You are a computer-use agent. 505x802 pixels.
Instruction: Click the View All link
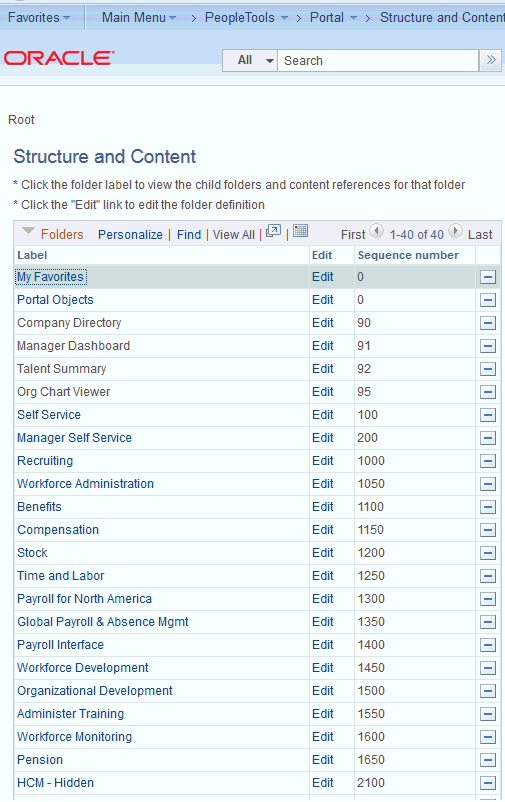(x=234, y=235)
